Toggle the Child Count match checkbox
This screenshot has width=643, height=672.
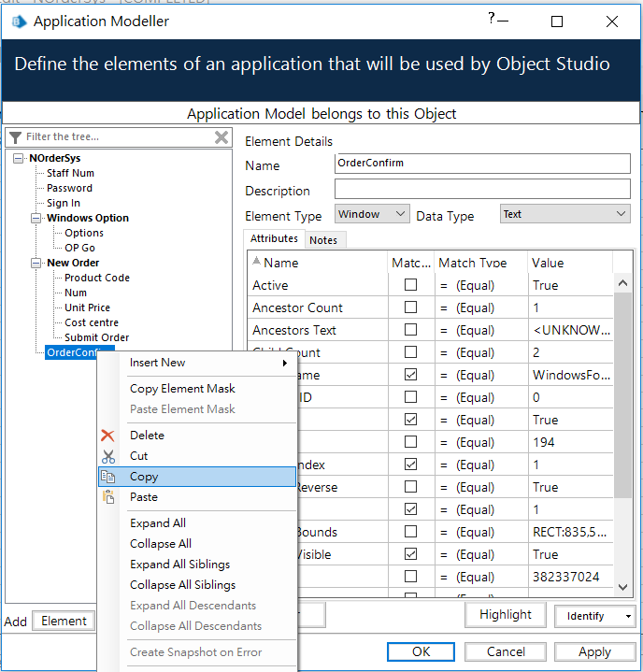[x=410, y=351]
